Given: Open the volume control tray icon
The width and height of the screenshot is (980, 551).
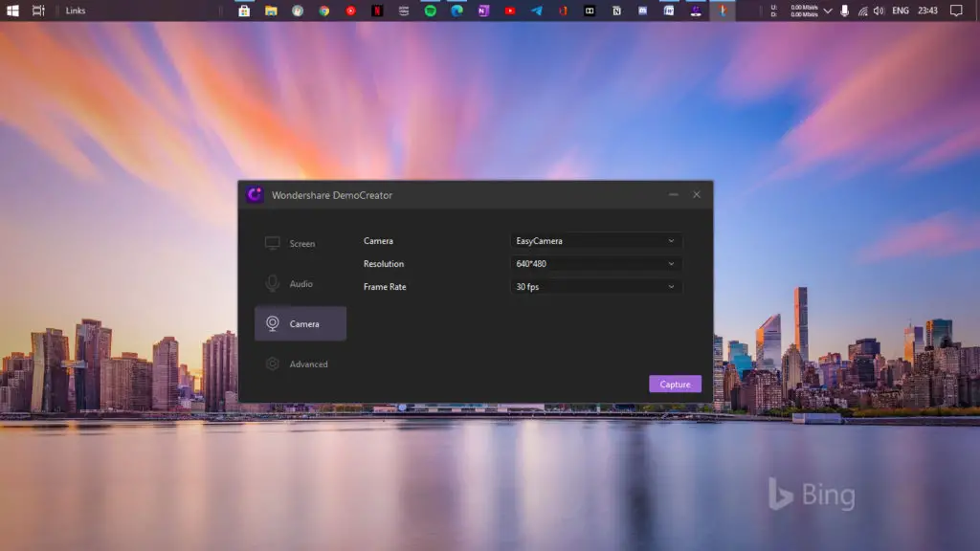Looking at the screenshot, I should tap(880, 11).
